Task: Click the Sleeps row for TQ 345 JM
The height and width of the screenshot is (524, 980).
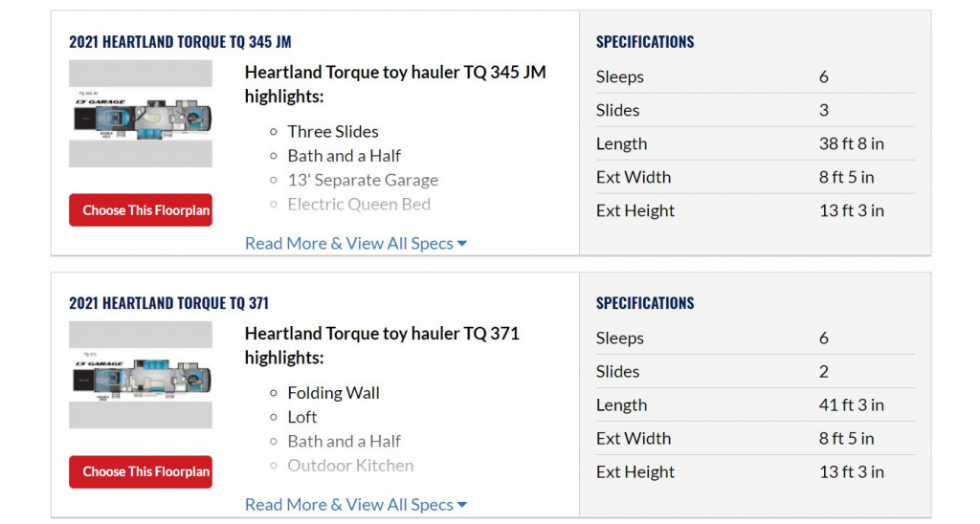Action: [755, 76]
